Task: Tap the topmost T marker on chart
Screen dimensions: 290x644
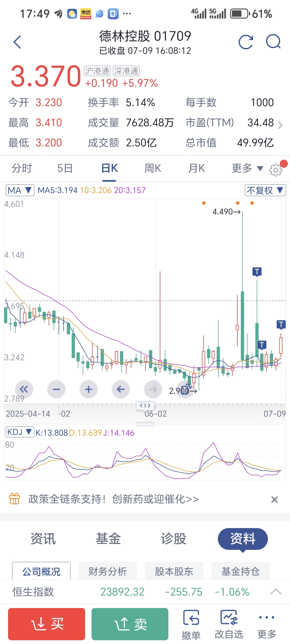Action: point(257,272)
